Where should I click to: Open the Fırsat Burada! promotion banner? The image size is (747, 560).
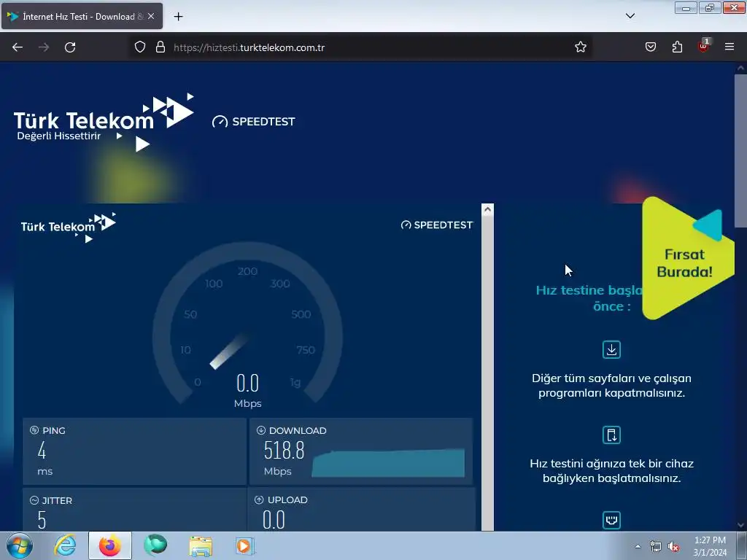tap(687, 258)
